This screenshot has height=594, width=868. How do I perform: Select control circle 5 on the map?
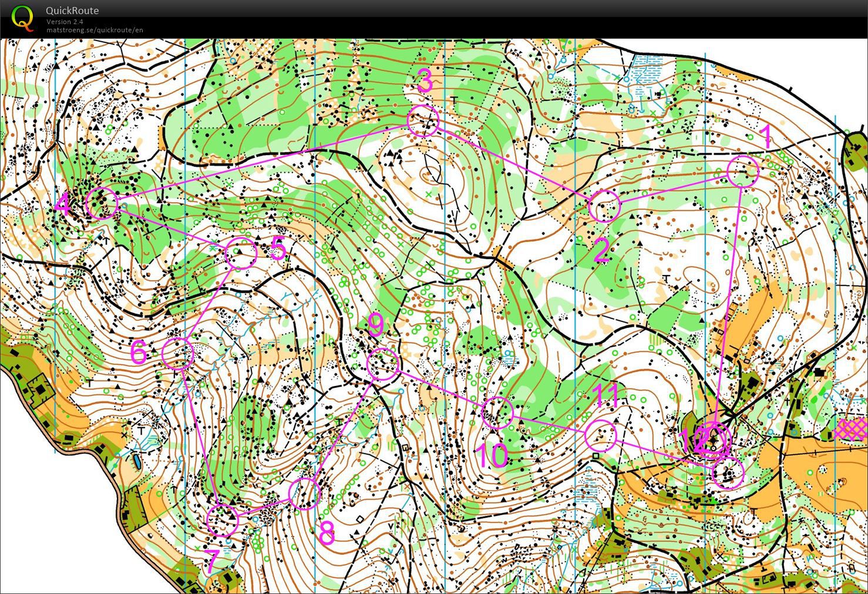[x=241, y=253]
